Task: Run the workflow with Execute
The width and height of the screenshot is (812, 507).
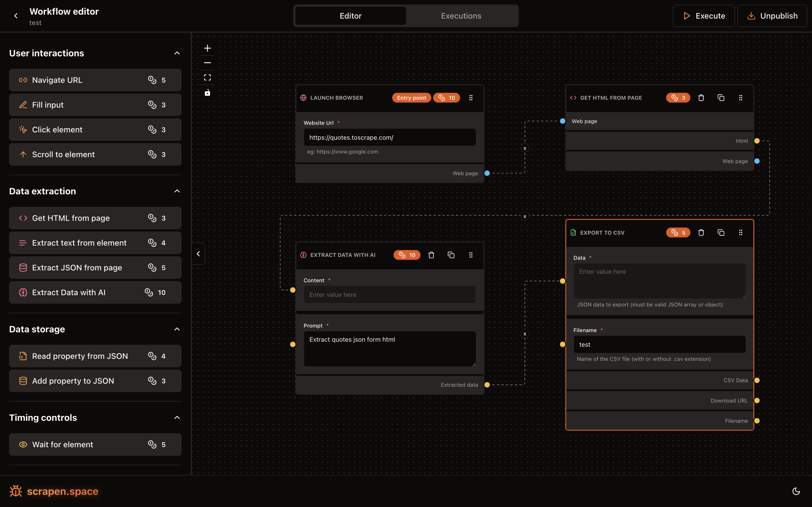Action: (704, 16)
